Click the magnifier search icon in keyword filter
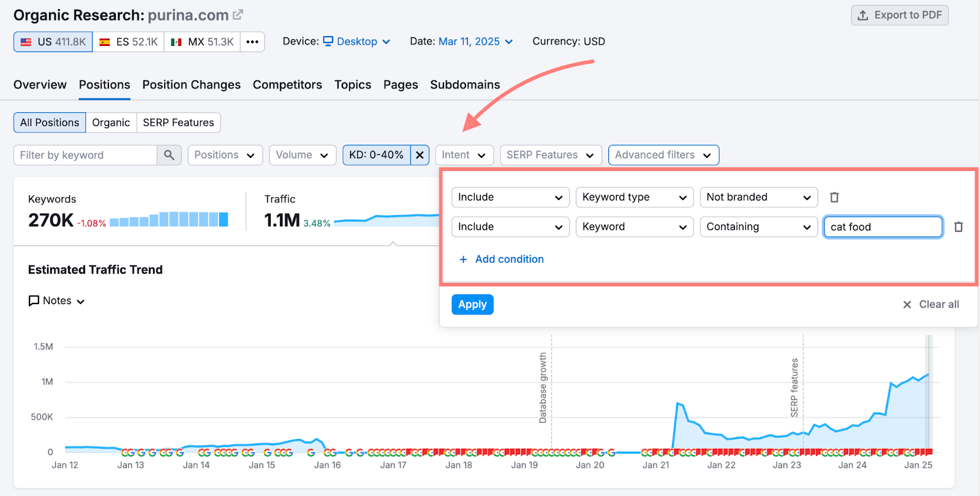This screenshot has width=980, height=496. pos(169,155)
